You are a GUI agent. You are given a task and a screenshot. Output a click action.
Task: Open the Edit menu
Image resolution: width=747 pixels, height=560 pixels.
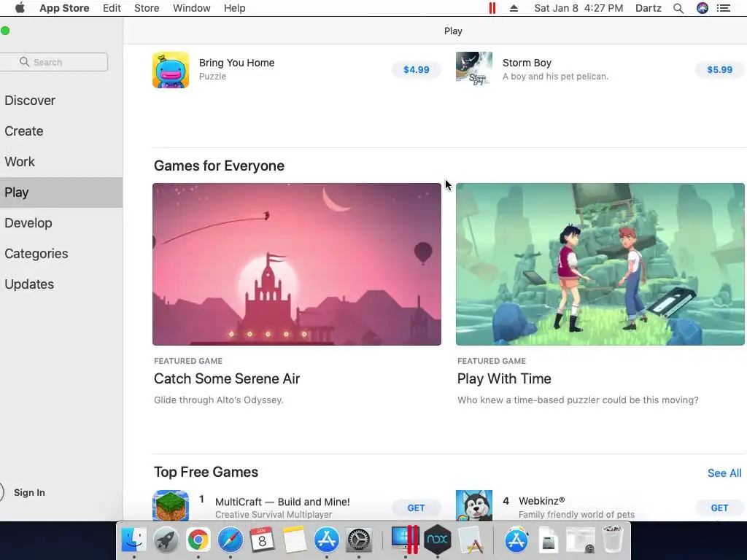[x=112, y=8]
